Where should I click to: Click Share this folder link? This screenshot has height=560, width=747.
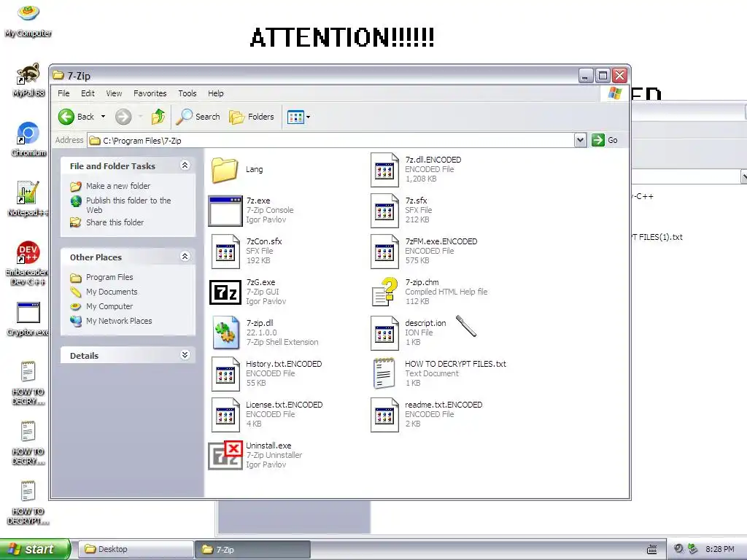tap(115, 222)
